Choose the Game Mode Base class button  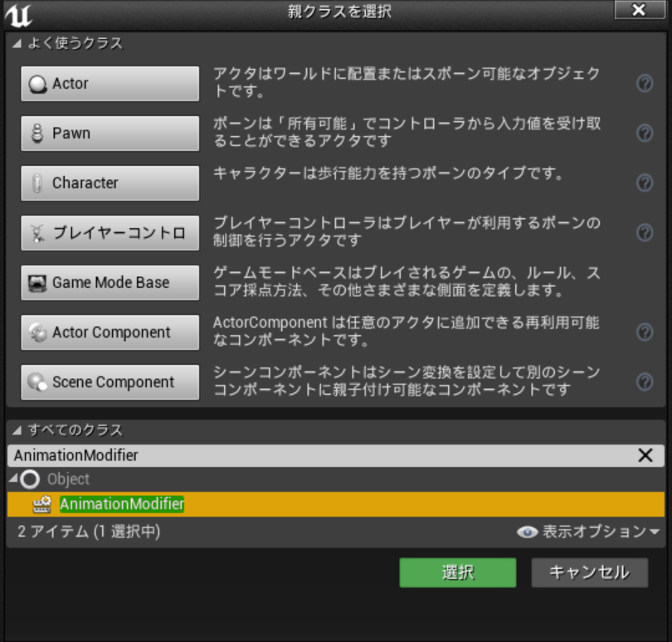(110, 282)
